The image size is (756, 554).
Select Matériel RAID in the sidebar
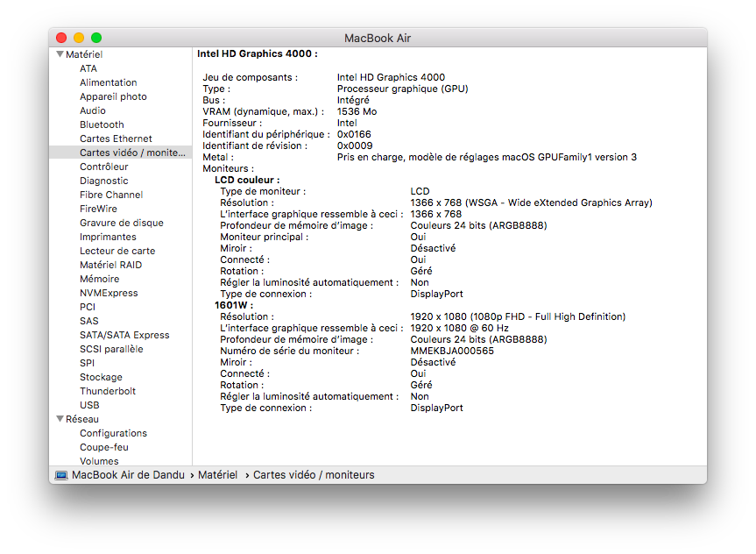click(111, 265)
